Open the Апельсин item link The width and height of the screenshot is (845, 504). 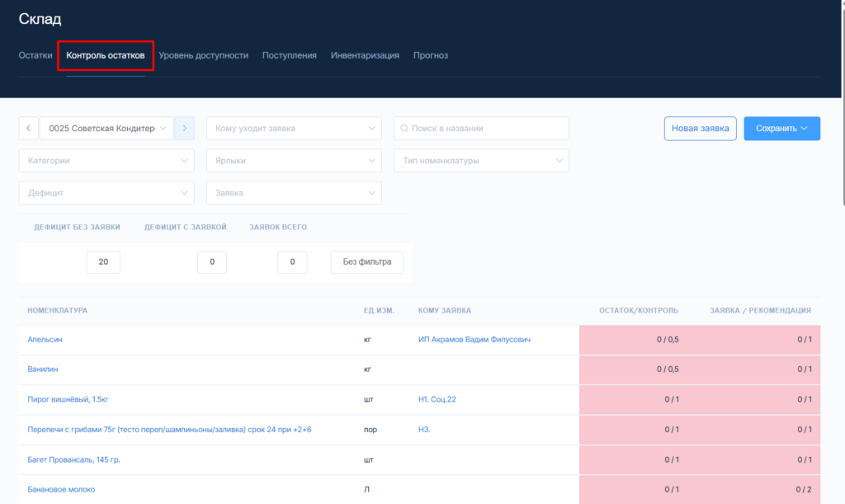45,340
